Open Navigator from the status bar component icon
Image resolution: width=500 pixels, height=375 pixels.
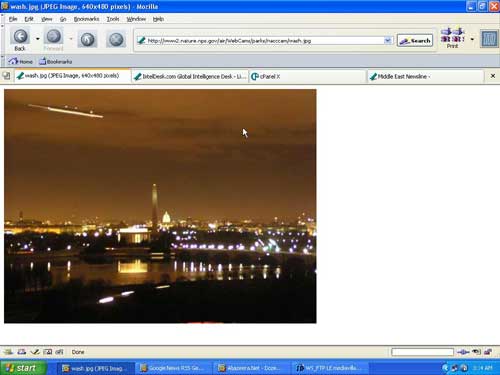pos(8,352)
